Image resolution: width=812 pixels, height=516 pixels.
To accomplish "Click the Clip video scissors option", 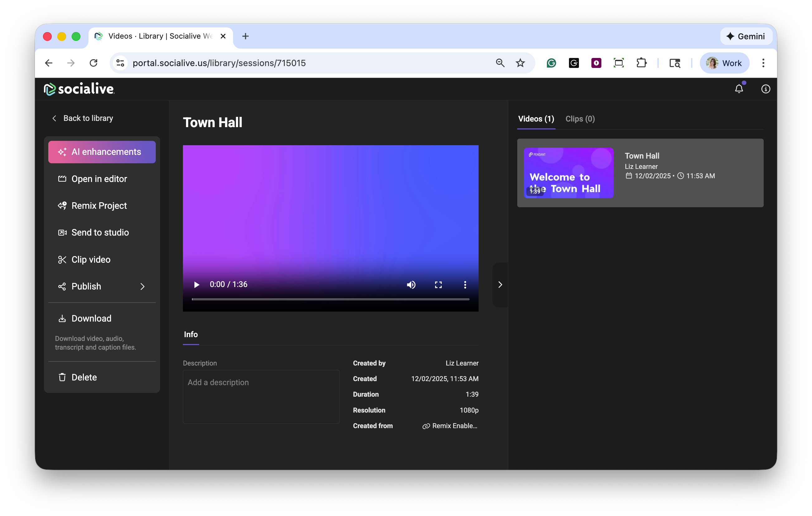I will point(91,259).
